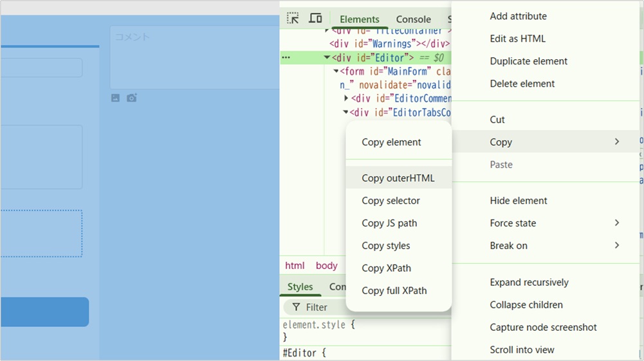This screenshot has height=361, width=644.
Task: Select Copy XPath
Action: pyautogui.click(x=386, y=268)
